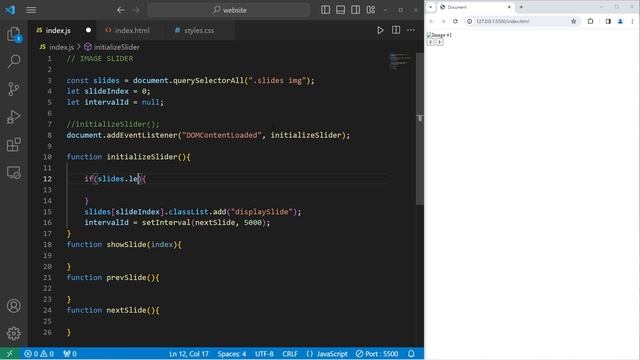
Task: Open errors and warnings in status bar
Action: [39, 354]
